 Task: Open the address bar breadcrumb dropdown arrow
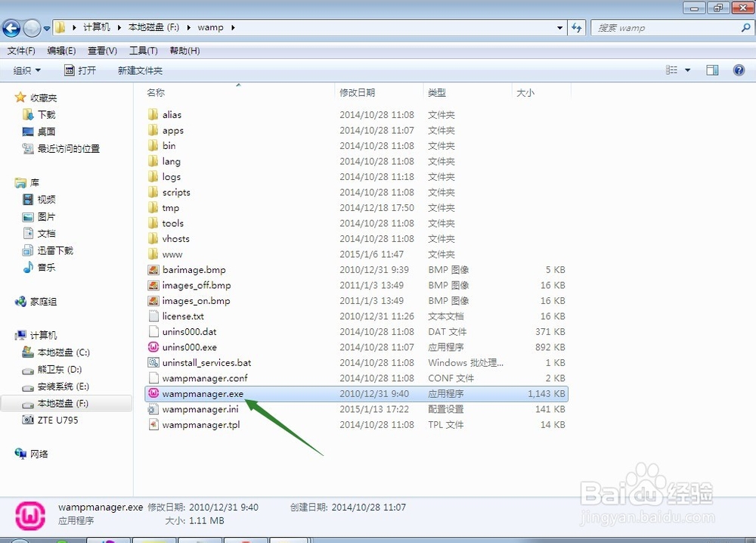[x=558, y=27]
